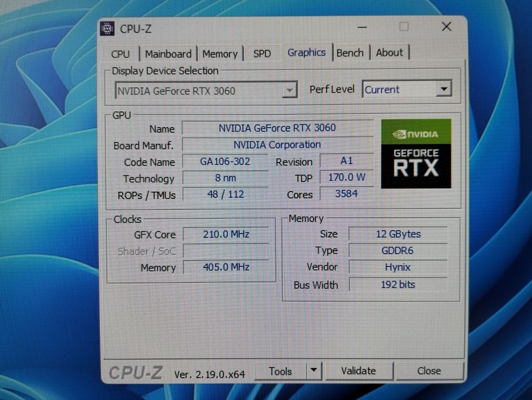The width and height of the screenshot is (532, 400).
Task: Click the Perf Level label
Action: coord(332,89)
